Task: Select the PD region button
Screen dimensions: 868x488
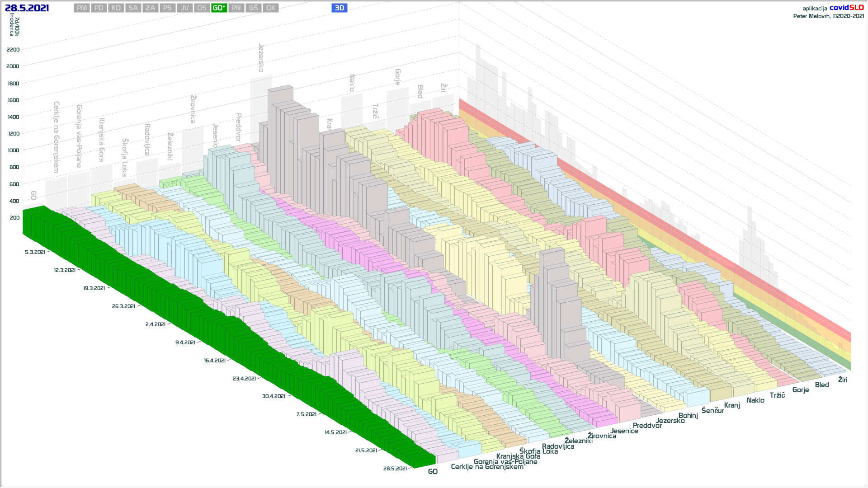Action: tap(99, 8)
